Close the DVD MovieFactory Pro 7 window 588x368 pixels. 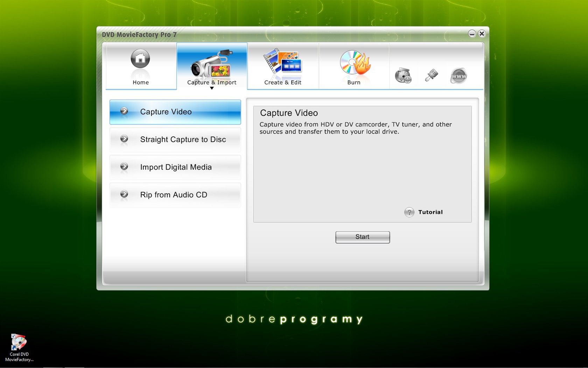tap(482, 34)
